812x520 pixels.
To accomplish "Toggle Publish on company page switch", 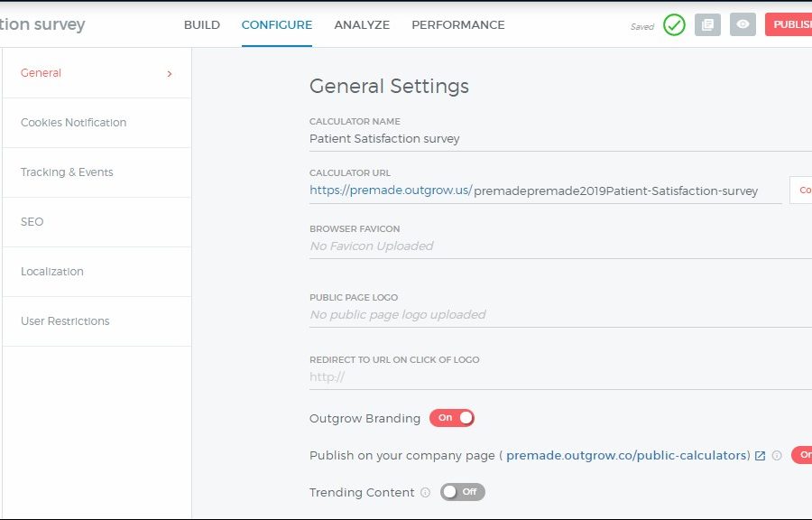I will click(x=801, y=455).
